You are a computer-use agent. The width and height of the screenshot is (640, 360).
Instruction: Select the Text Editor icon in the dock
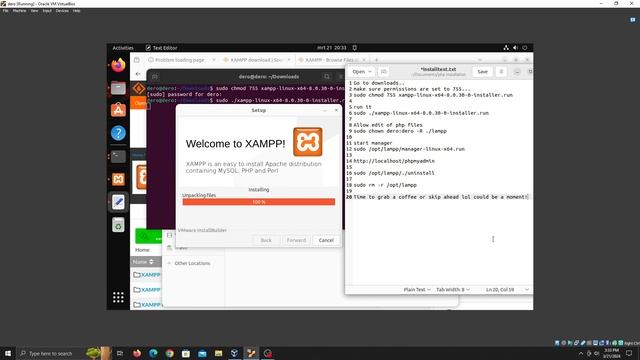118,202
